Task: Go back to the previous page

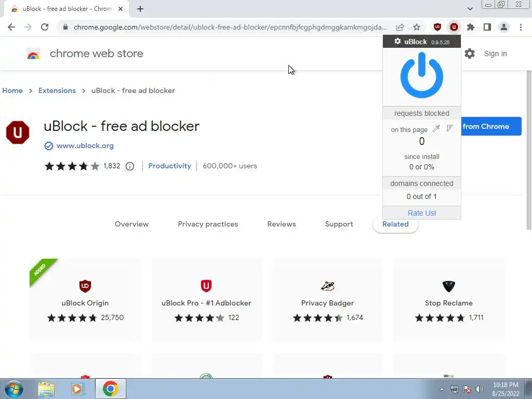Action: point(11,27)
